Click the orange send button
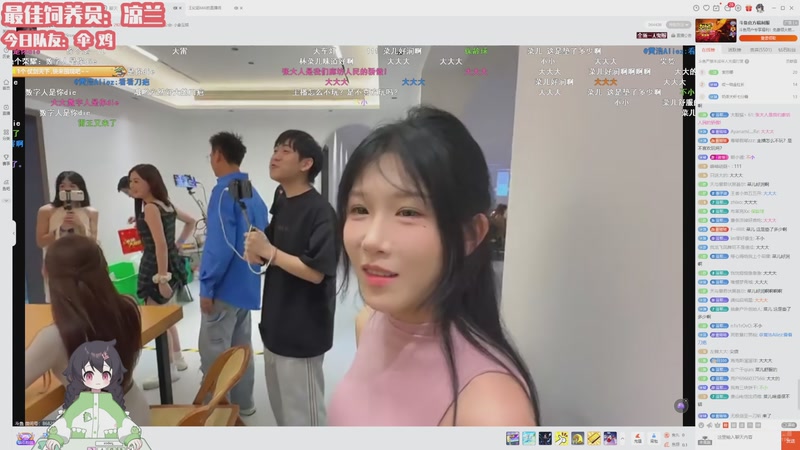 tap(790, 440)
